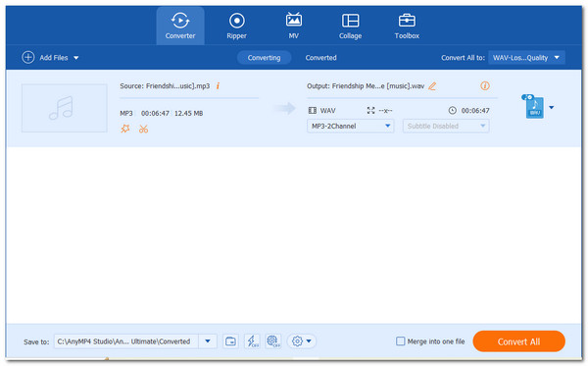Toggle the lightning acceleration OFF icon
The height and width of the screenshot is (366, 588).
(252, 341)
